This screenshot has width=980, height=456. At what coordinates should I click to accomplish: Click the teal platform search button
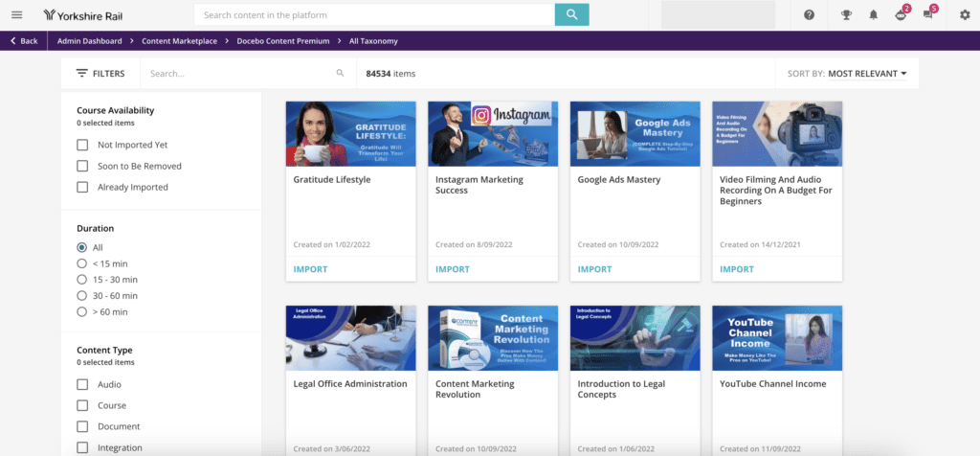[572, 15]
